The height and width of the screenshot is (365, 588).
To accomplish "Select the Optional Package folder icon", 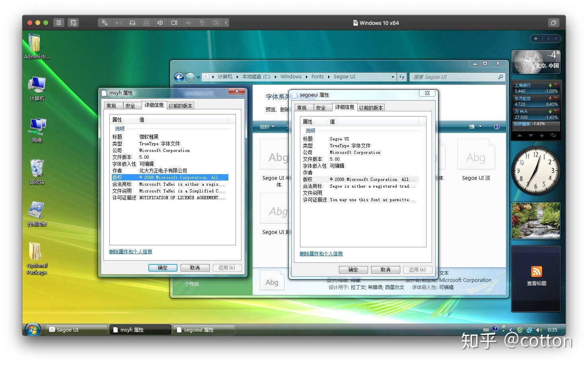I will pos(37,258).
